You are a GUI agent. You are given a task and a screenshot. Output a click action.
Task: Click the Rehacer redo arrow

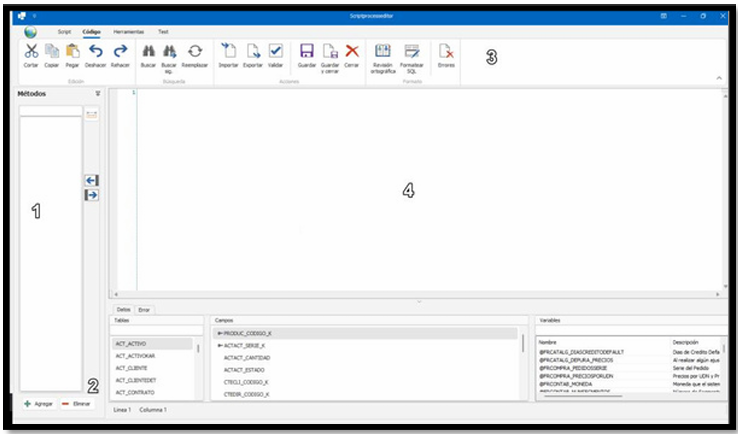[120, 51]
